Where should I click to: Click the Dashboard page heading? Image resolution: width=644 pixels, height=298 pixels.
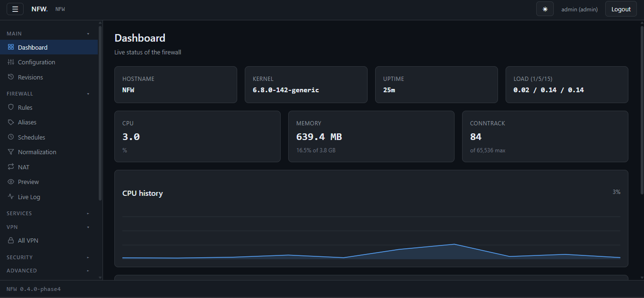tap(140, 38)
